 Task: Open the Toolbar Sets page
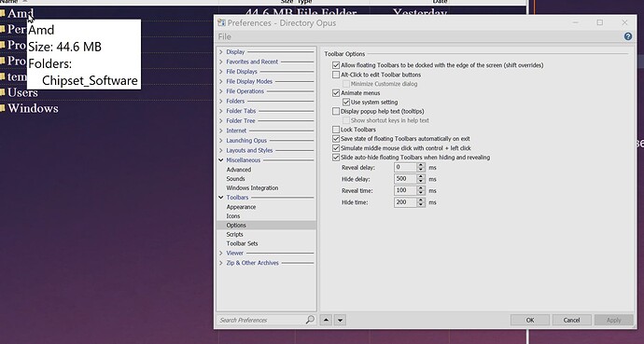click(x=242, y=243)
